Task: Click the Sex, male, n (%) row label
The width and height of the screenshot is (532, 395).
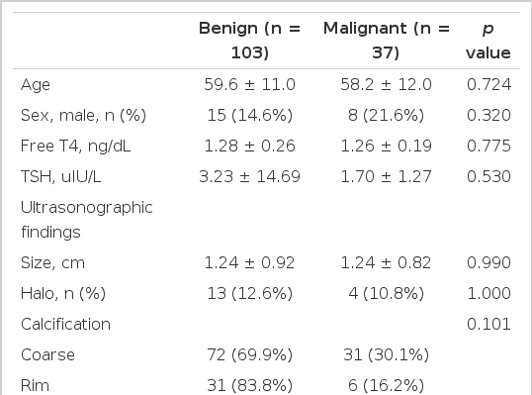Action: (83, 115)
